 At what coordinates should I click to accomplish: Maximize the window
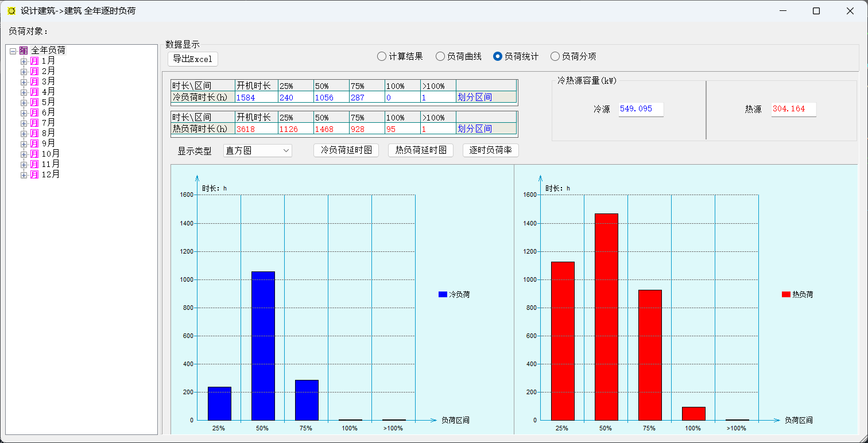[816, 11]
